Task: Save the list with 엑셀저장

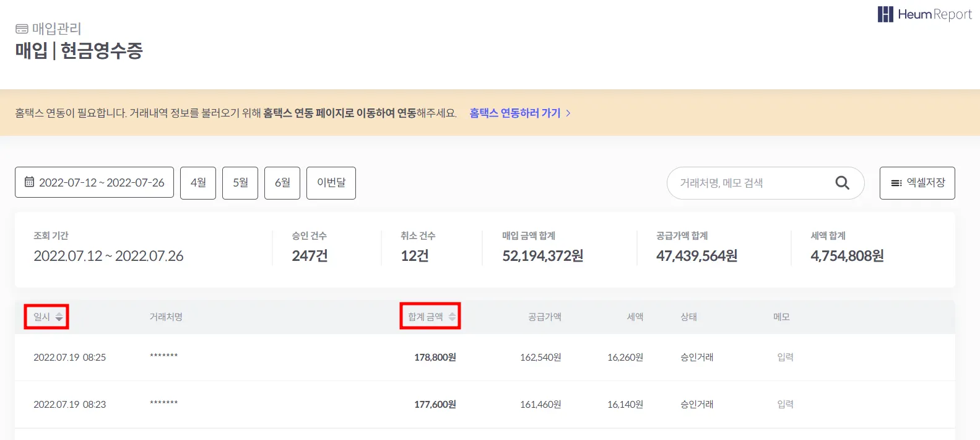Action: click(x=917, y=183)
